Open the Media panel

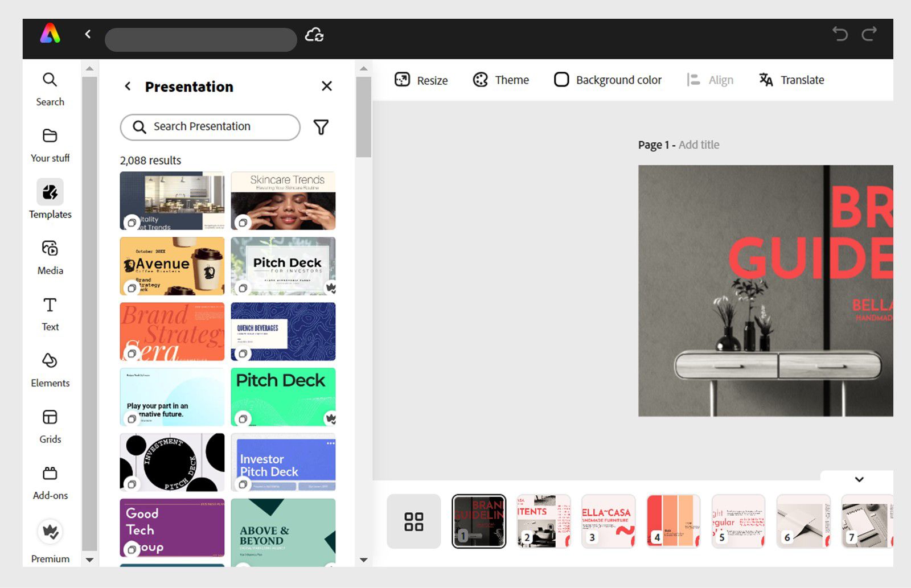pos(50,258)
